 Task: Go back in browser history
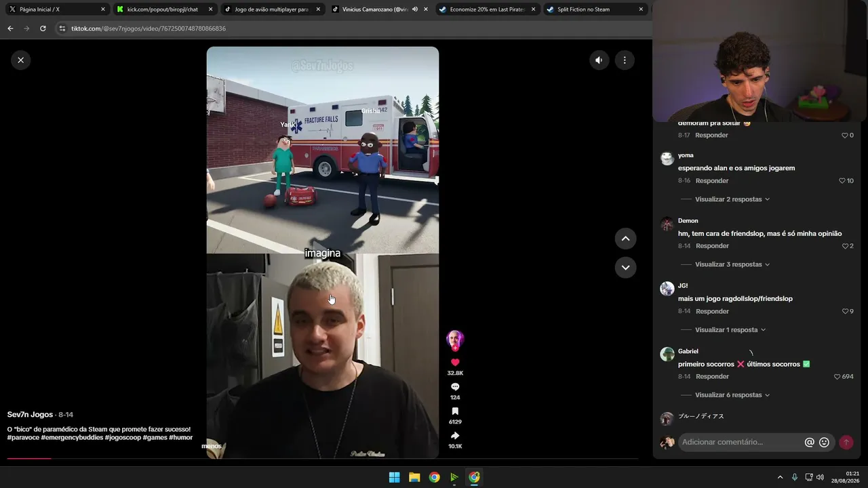click(10, 28)
